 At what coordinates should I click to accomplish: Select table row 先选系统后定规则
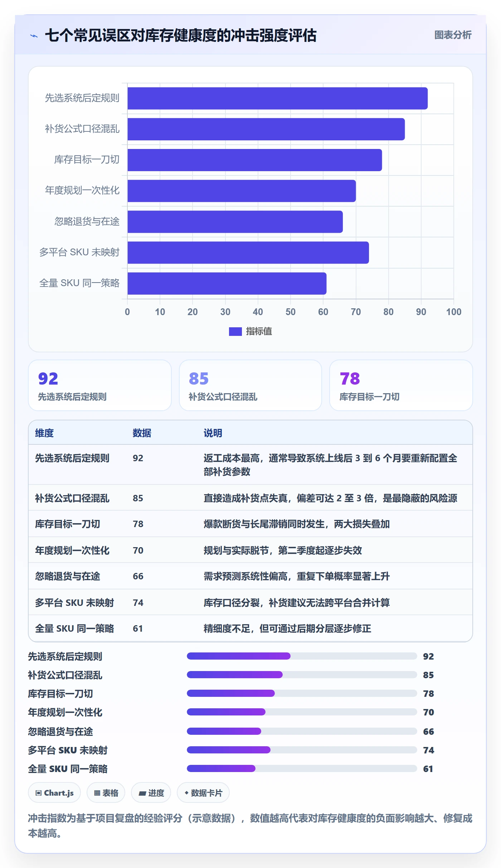(250, 465)
